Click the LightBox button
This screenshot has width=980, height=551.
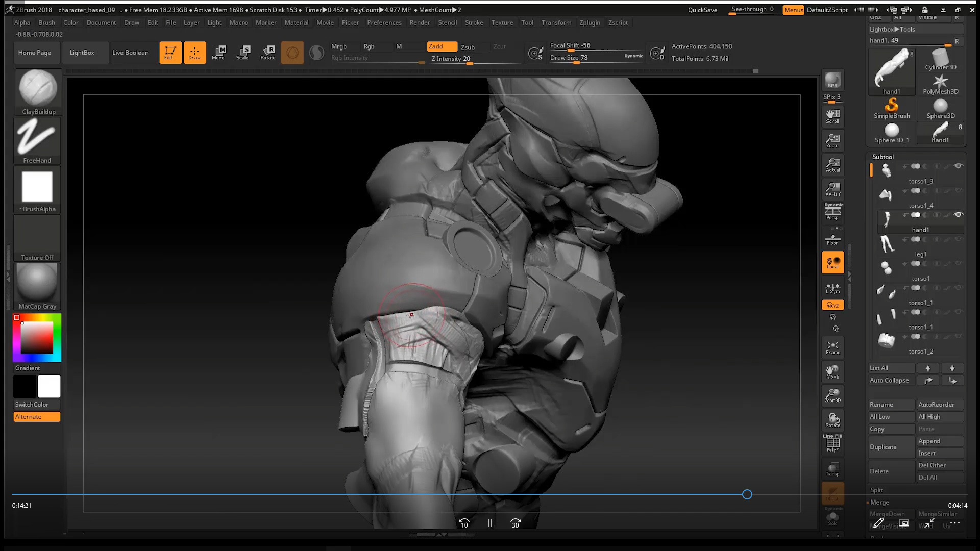82,53
